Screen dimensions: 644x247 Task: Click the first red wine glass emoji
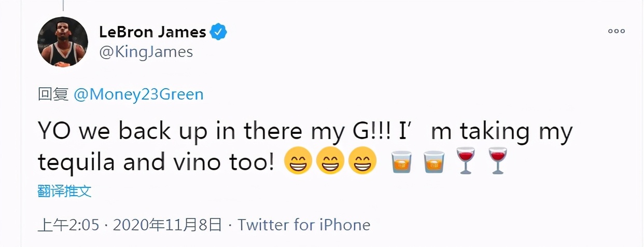[466, 161]
